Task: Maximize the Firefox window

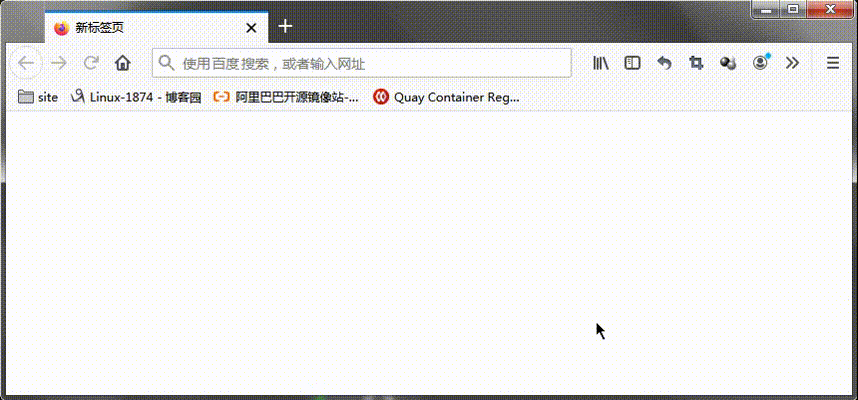Action: 792,9
